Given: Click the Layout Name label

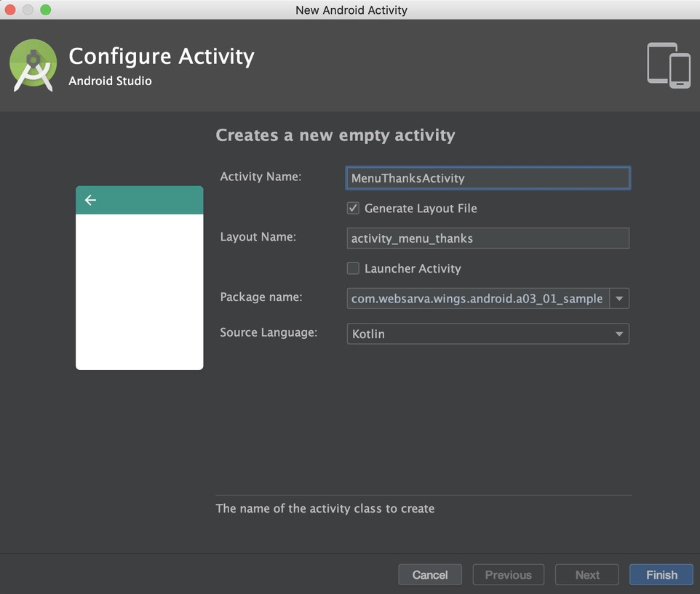Looking at the screenshot, I should coord(258,237).
